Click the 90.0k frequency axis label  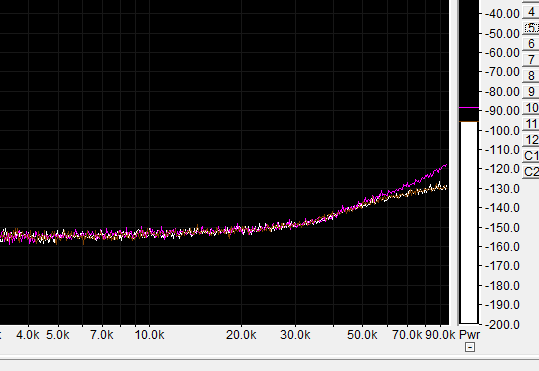click(440, 335)
